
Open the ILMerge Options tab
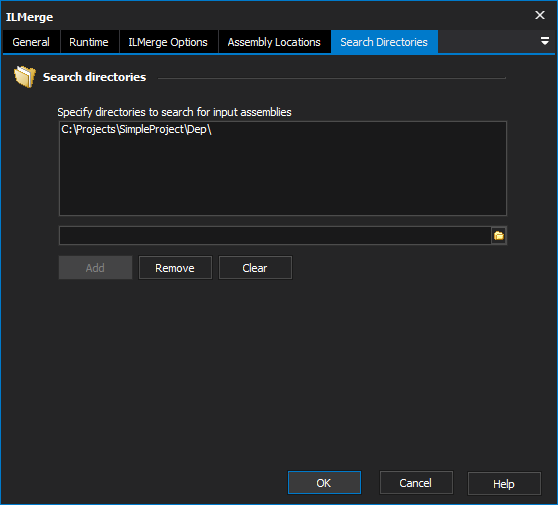point(168,42)
